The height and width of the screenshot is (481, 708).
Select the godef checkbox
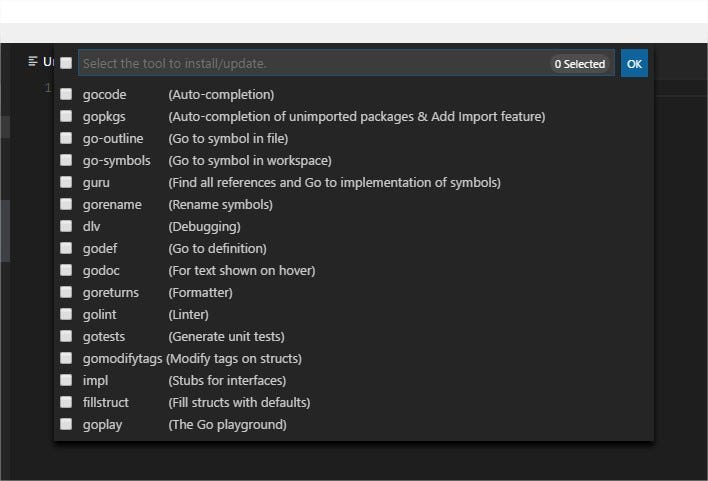pos(66,248)
